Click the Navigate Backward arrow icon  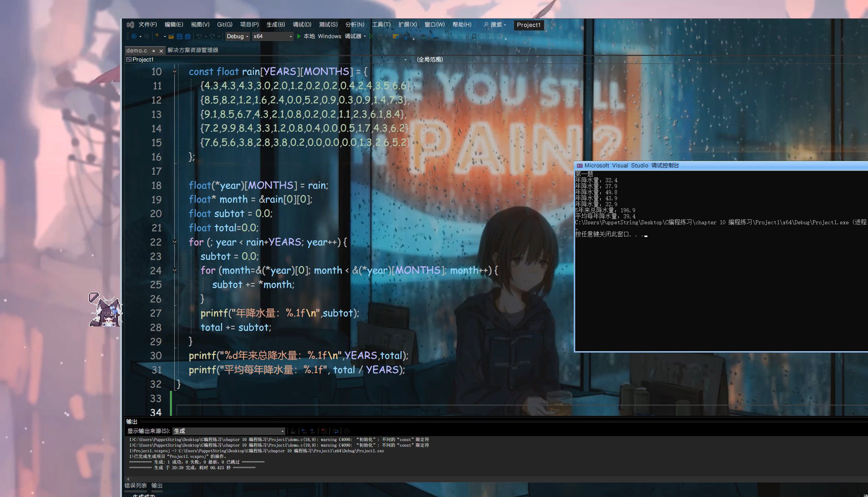(134, 36)
